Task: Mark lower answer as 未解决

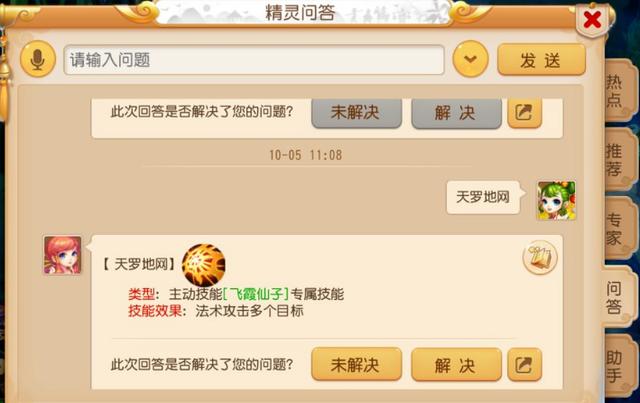Action: click(x=356, y=365)
